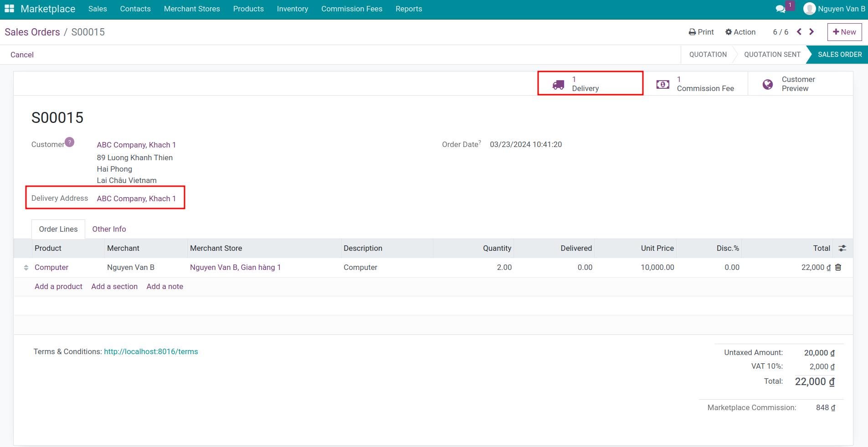
Task: Click the Marketplace Commission 848 ₫ value
Action: pos(825,407)
